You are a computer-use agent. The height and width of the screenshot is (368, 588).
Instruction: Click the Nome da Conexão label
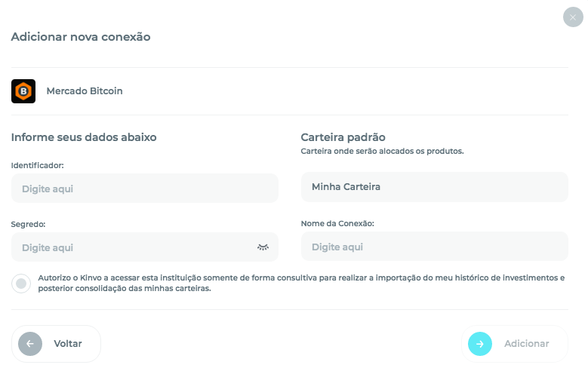coord(337,223)
